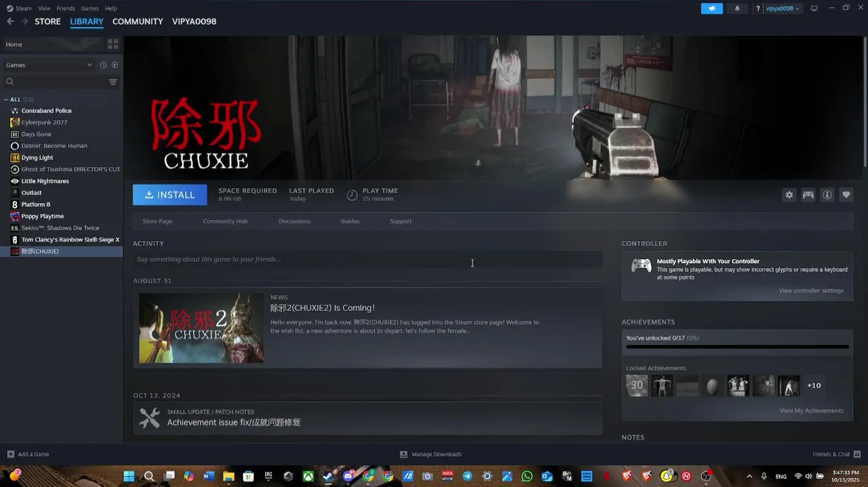Open Guides link
This screenshot has width=868, height=487.
pos(350,221)
